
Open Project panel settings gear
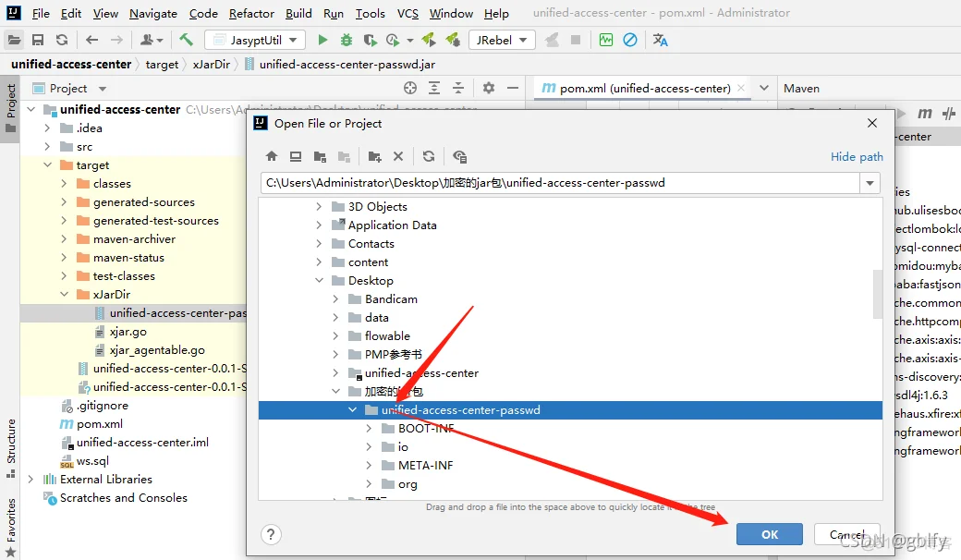[x=489, y=88]
